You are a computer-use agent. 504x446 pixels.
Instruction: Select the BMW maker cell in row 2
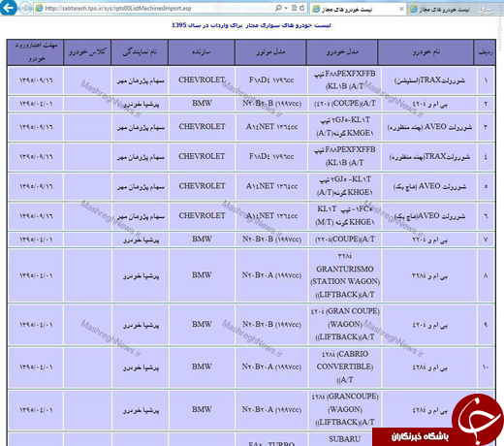tap(202, 104)
